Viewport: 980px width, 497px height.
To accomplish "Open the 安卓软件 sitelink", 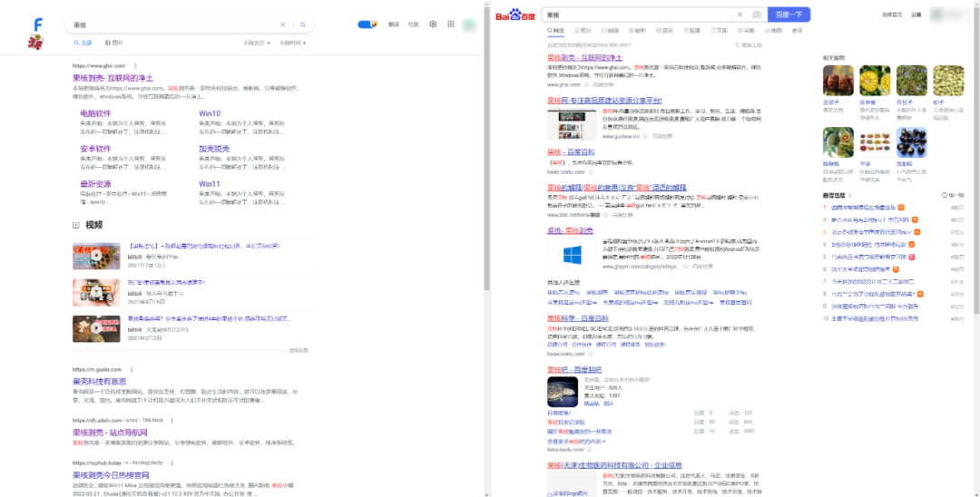I will point(95,149).
